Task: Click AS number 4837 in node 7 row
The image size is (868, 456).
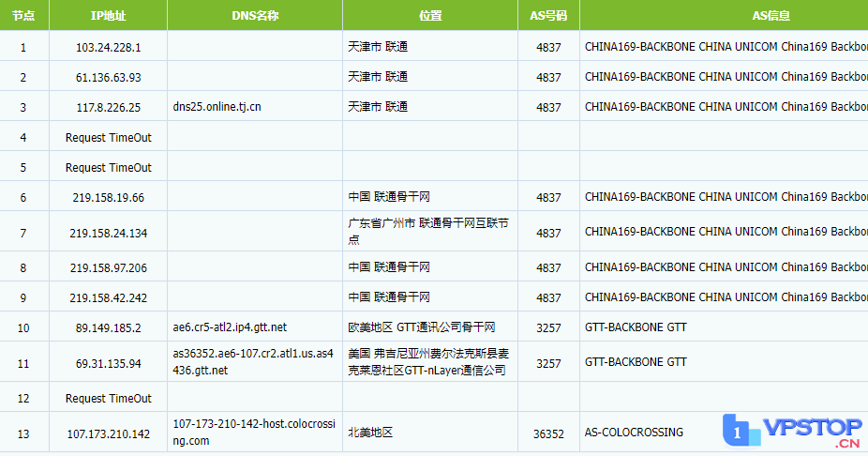Action: (x=548, y=234)
